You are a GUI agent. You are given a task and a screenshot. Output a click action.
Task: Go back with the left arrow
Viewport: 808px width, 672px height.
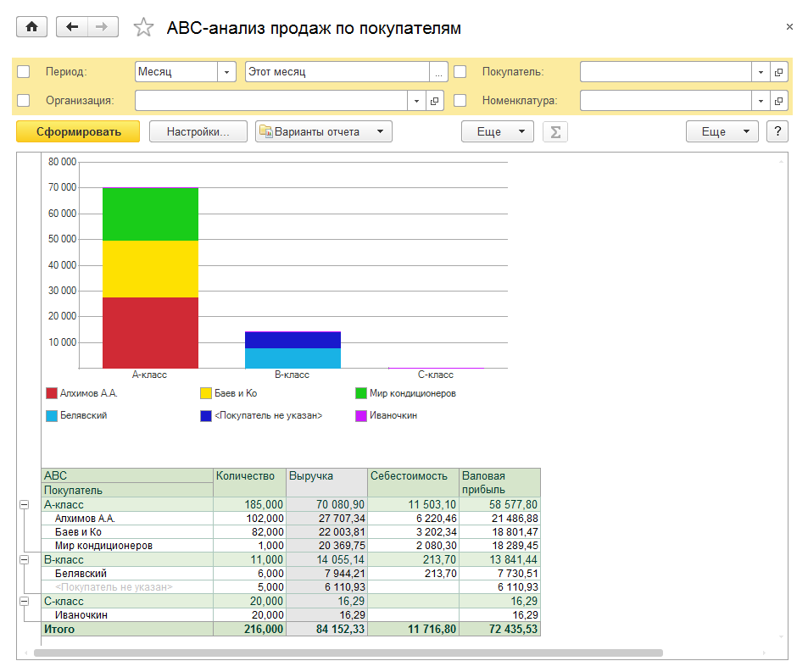pyautogui.click(x=72, y=27)
